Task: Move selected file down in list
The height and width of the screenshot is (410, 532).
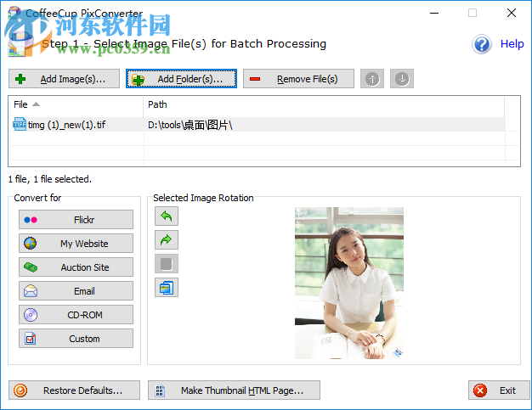Action: [x=402, y=79]
